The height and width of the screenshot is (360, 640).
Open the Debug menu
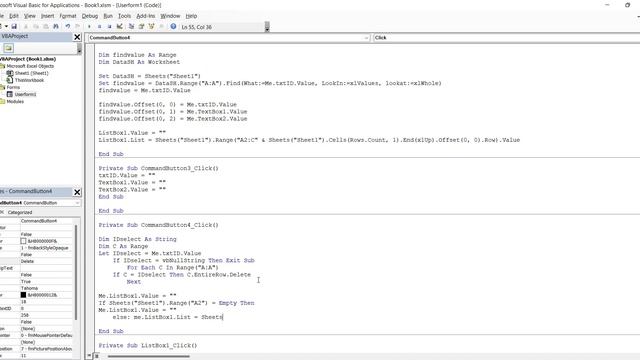click(90, 16)
